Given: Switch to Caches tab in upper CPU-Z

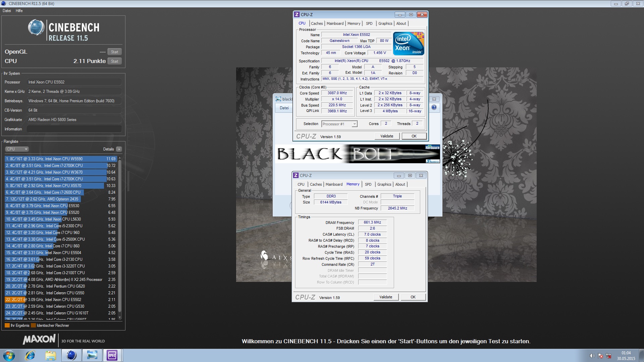Looking at the screenshot, I should (x=317, y=23).
